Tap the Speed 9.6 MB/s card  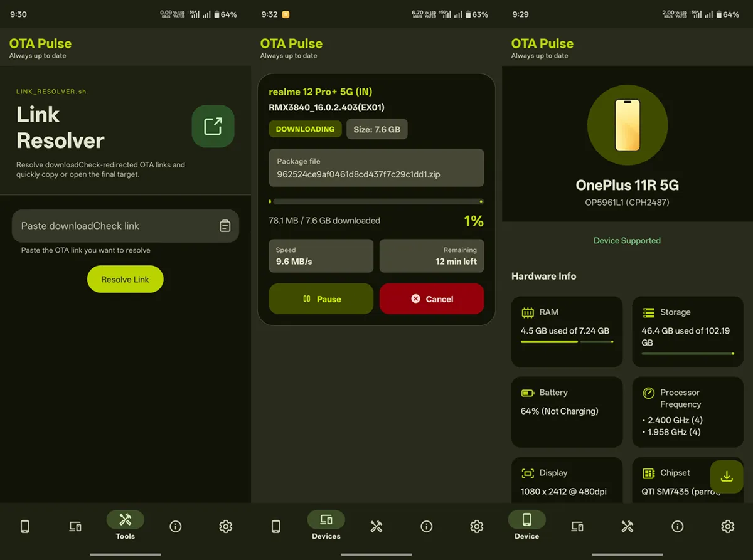(x=321, y=256)
